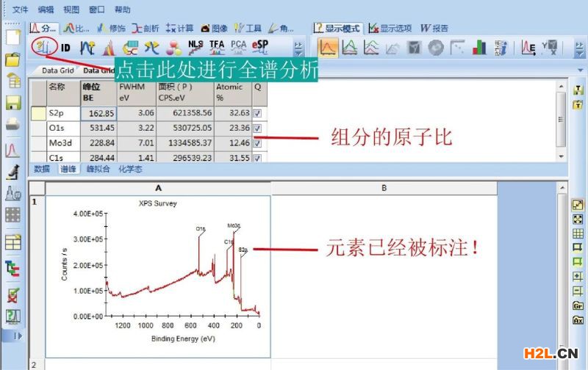Switch to the 化学态 tab
The image size is (588, 370).
coord(130,169)
